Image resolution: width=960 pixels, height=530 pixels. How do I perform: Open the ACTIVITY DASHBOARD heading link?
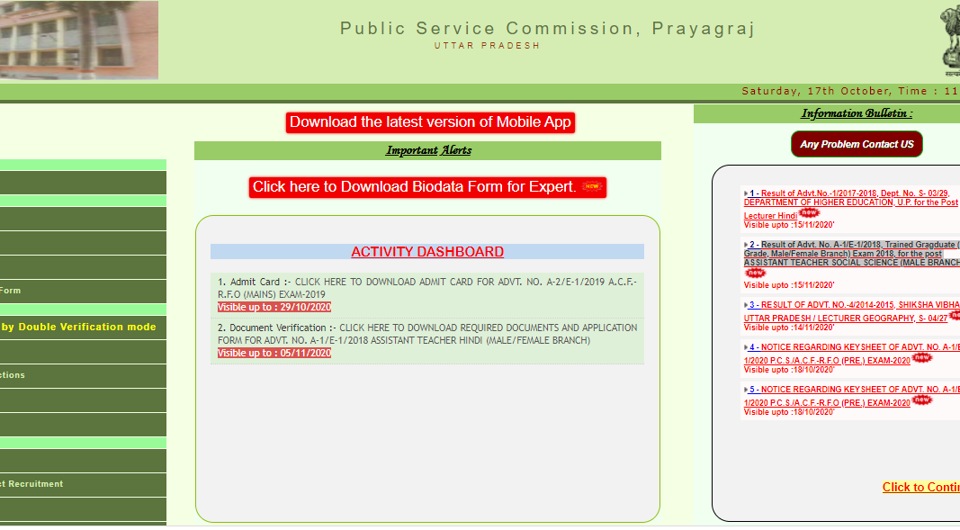[427, 252]
